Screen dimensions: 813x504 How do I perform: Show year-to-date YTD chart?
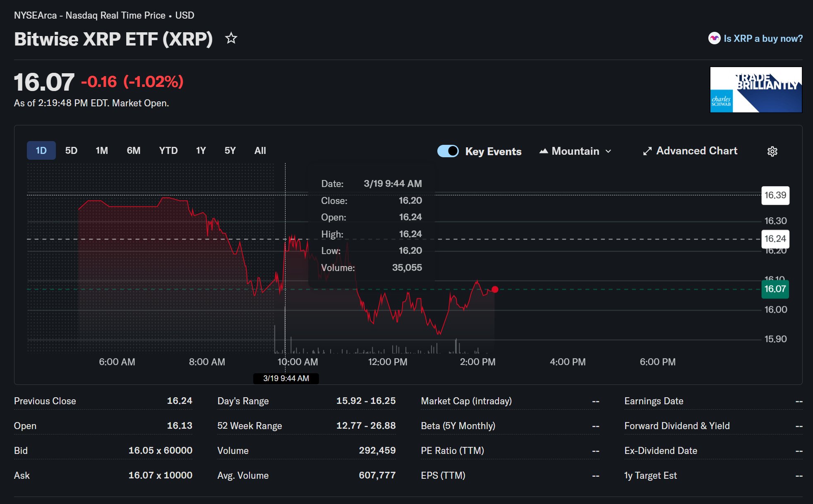tap(168, 151)
